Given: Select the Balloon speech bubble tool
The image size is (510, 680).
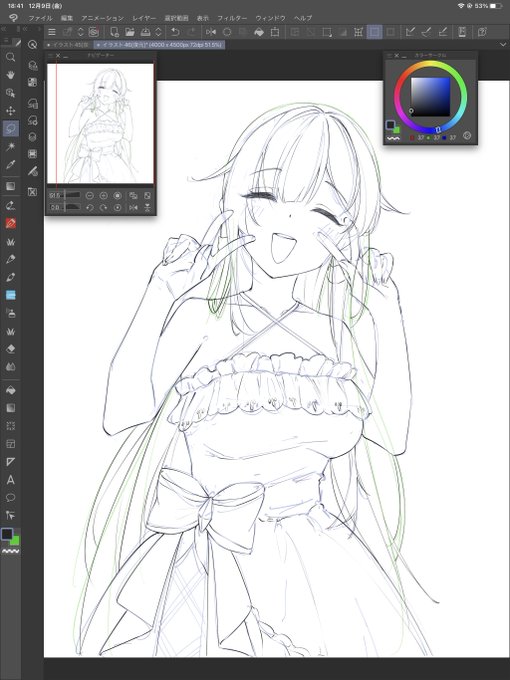Looking at the screenshot, I should [11, 497].
